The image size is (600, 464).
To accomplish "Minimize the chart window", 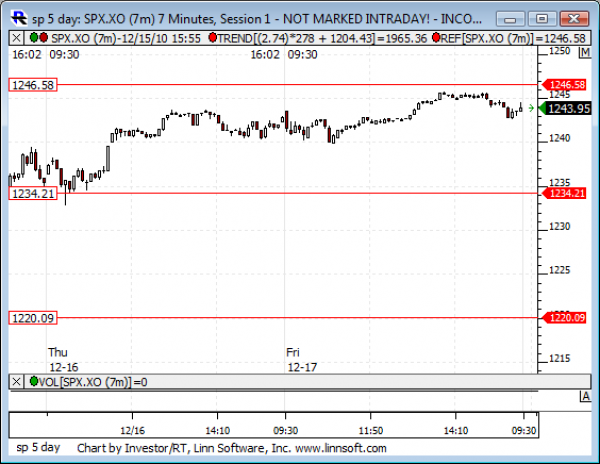I will pos(510,19).
